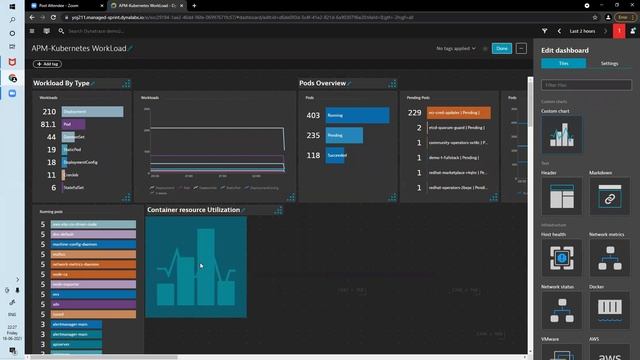Switch to the Settings tab
The image size is (640, 360).
[609, 63]
